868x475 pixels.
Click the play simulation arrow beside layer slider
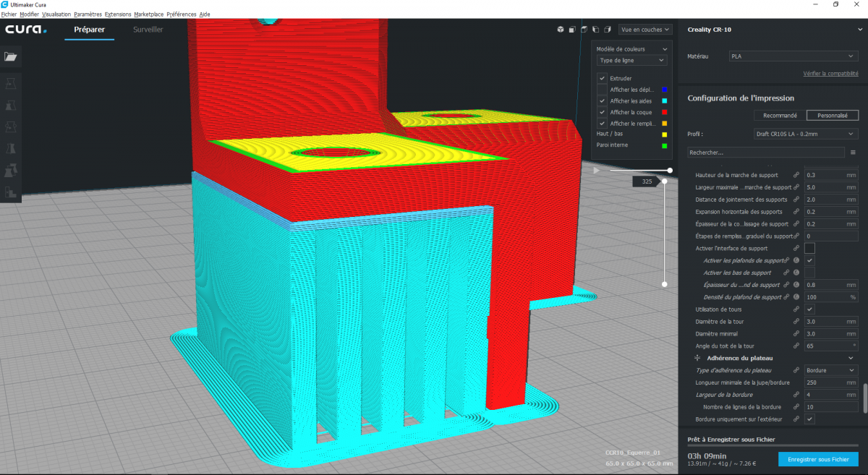pos(597,171)
